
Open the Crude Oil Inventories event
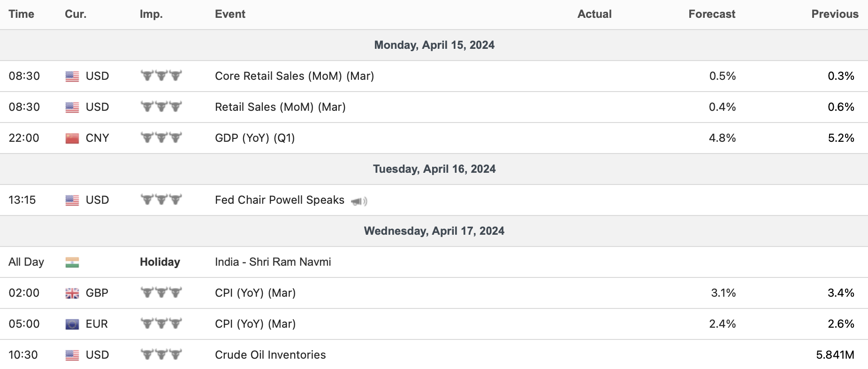tap(270, 355)
